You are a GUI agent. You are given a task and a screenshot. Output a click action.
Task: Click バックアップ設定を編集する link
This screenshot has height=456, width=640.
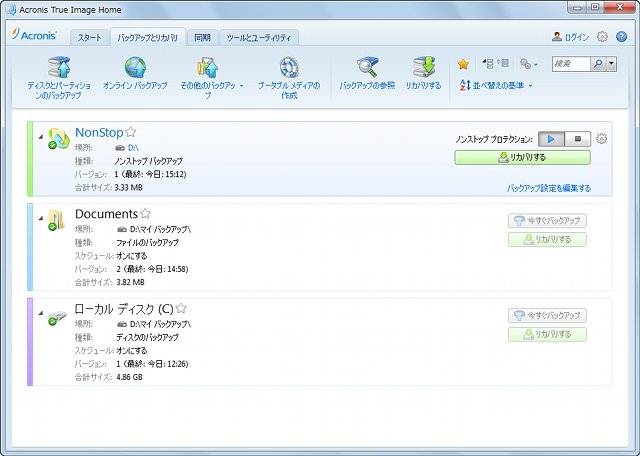pos(549,188)
